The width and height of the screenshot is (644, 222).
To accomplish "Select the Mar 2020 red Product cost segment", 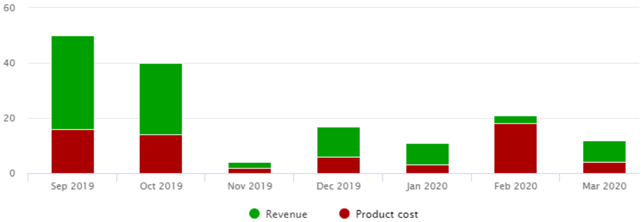I will point(604,168).
